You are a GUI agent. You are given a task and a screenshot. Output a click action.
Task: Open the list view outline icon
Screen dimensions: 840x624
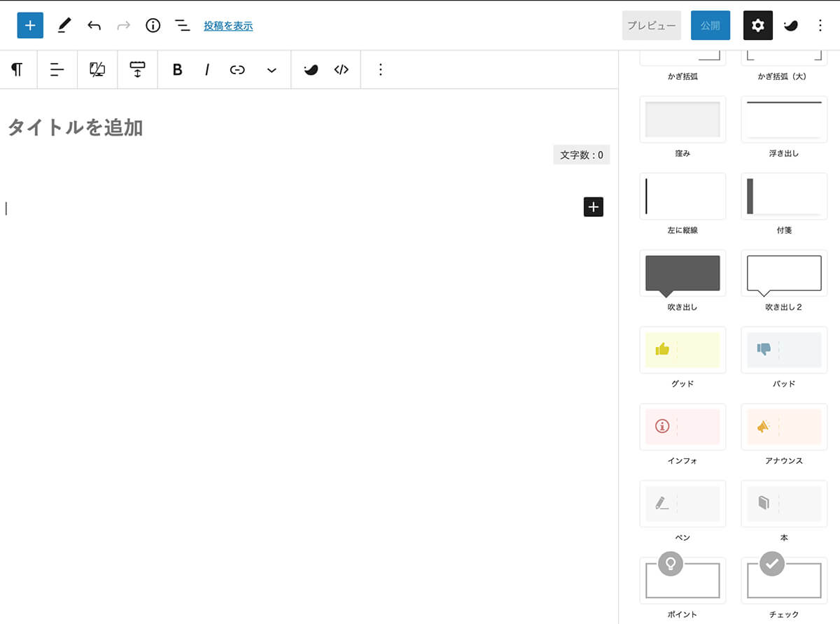tap(182, 26)
